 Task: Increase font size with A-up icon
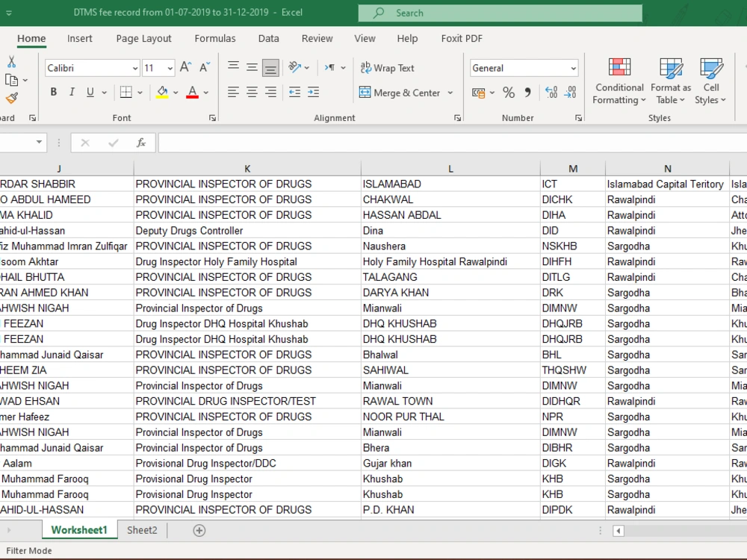(186, 68)
